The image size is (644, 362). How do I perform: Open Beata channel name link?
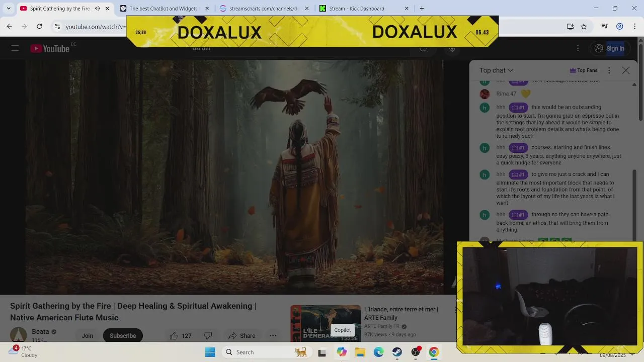coord(40,331)
